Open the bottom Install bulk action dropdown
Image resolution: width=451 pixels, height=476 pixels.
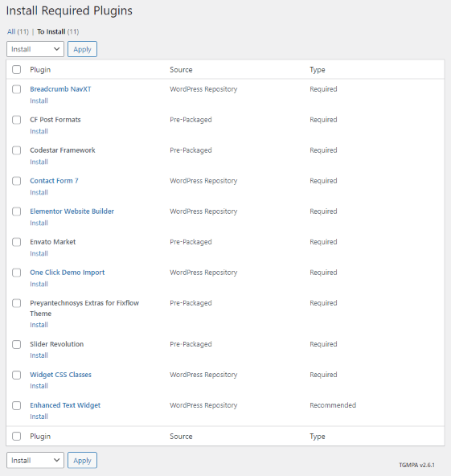pyautogui.click(x=35, y=460)
